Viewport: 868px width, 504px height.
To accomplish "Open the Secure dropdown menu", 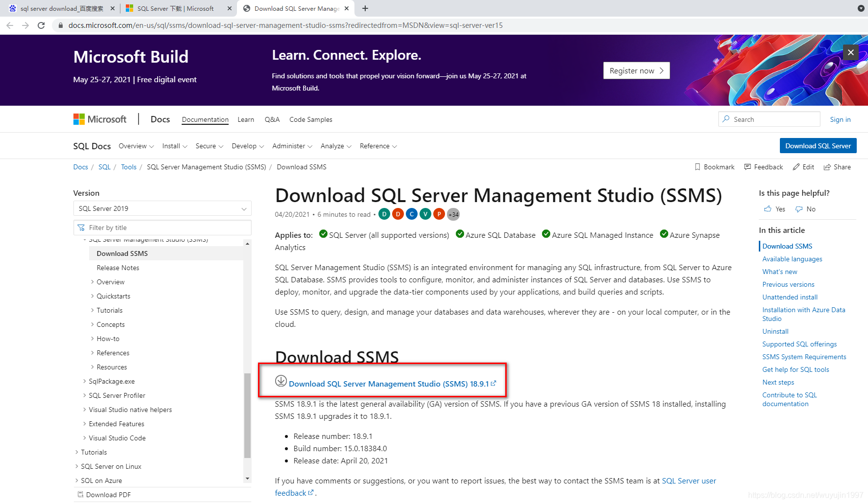I will (210, 146).
